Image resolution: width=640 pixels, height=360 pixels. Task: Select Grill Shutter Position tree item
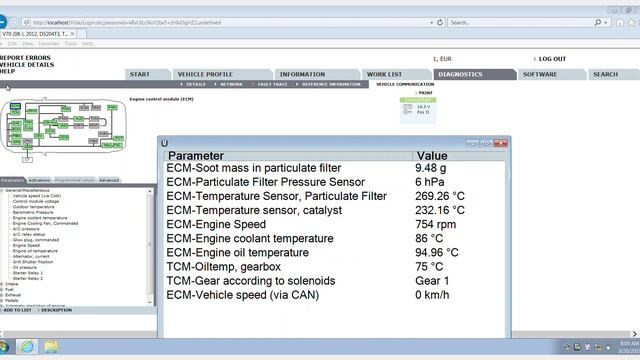(33, 262)
